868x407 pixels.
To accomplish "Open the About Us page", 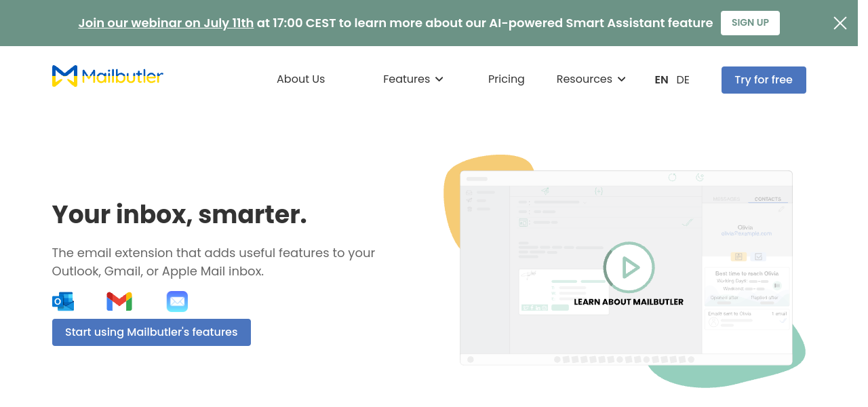I will [300, 79].
